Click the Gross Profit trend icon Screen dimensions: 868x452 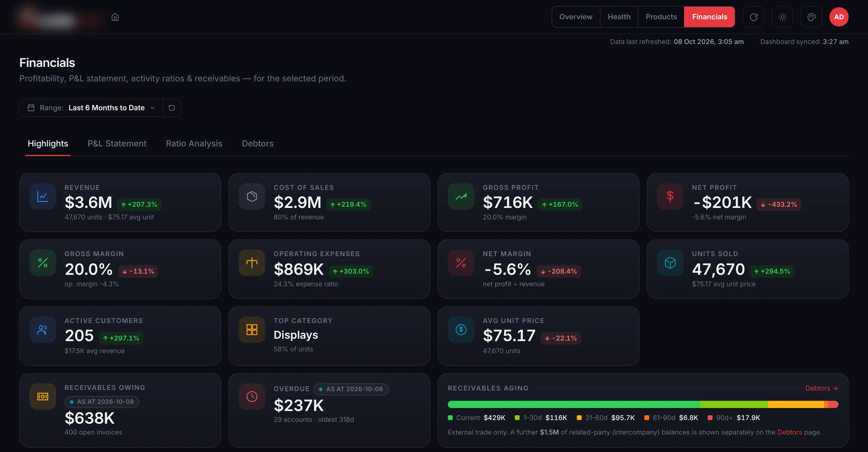pyautogui.click(x=461, y=196)
